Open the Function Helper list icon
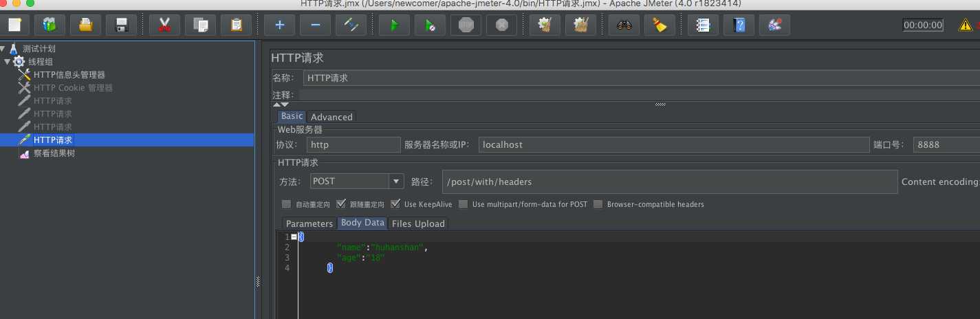This screenshot has height=319, width=980. pos(703,25)
